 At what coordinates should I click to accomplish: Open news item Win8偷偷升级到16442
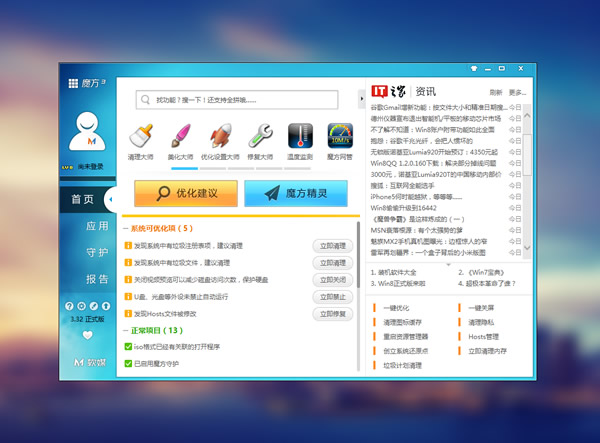pos(403,208)
